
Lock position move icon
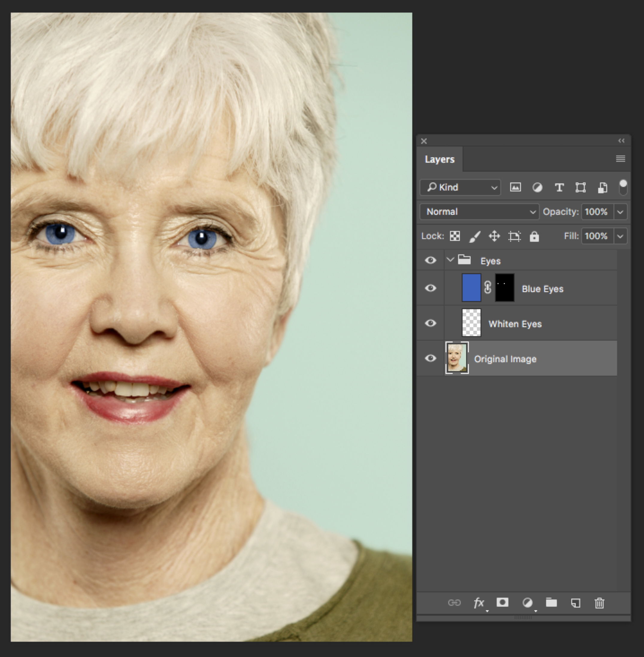[495, 236]
